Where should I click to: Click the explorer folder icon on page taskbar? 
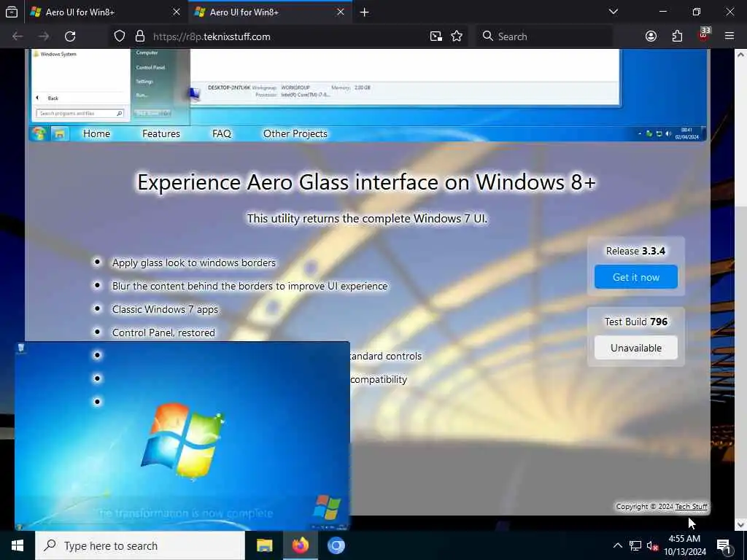click(x=60, y=134)
